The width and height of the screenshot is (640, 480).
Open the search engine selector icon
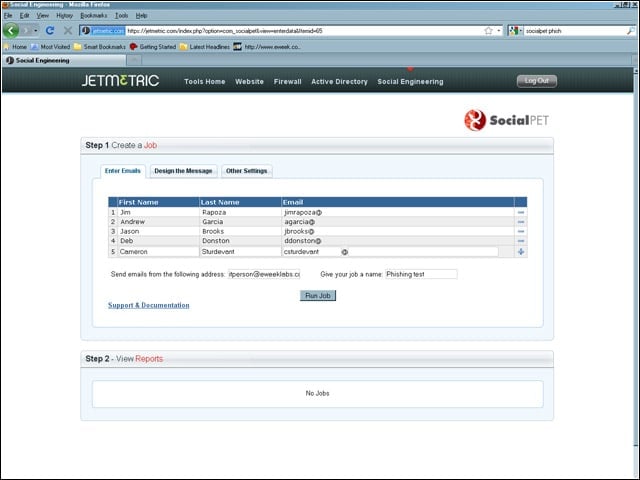515,31
